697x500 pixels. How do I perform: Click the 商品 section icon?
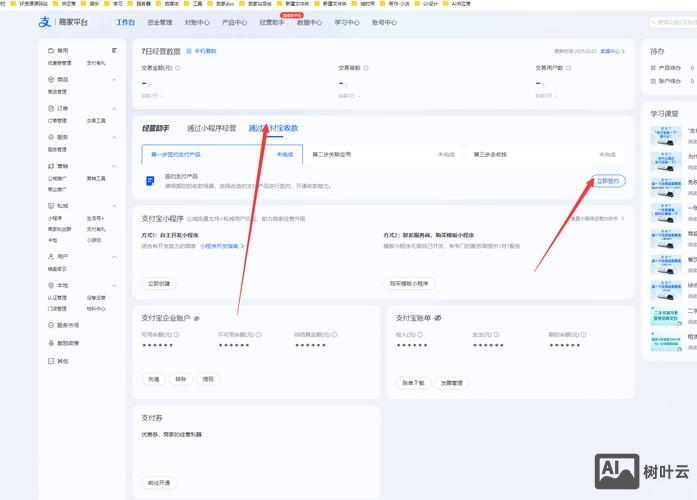click(51, 80)
